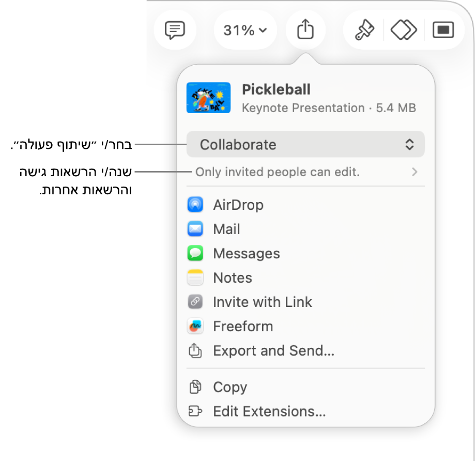Image resolution: width=476 pixels, height=461 pixels.
Task: Click the Pickleball presentation thumbnail
Action: pos(209,98)
